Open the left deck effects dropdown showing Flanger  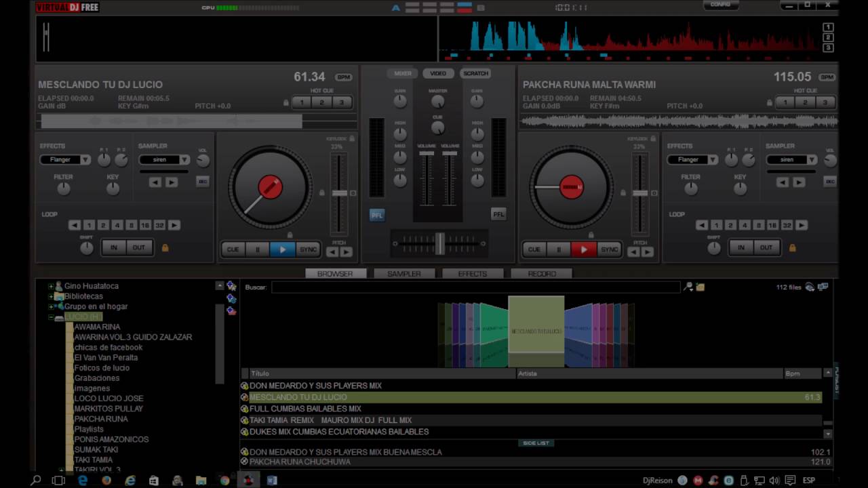[65, 160]
